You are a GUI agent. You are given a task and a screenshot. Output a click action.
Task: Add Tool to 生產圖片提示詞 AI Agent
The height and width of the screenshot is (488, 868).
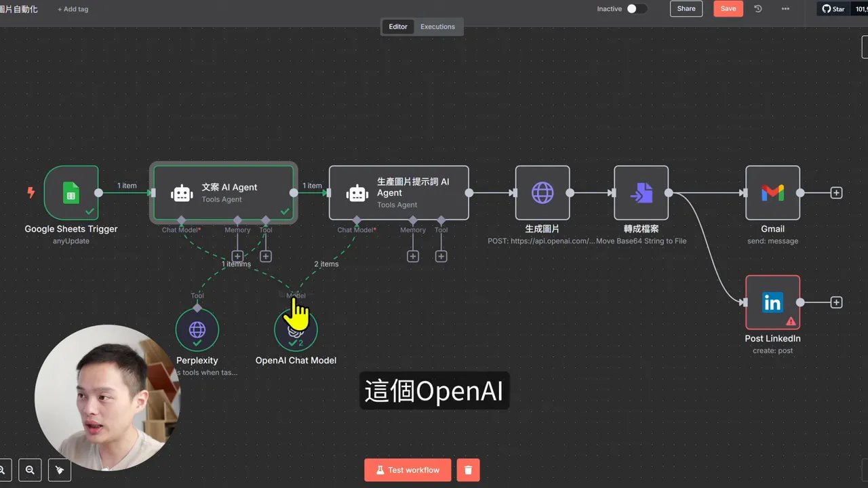[441, 256]
